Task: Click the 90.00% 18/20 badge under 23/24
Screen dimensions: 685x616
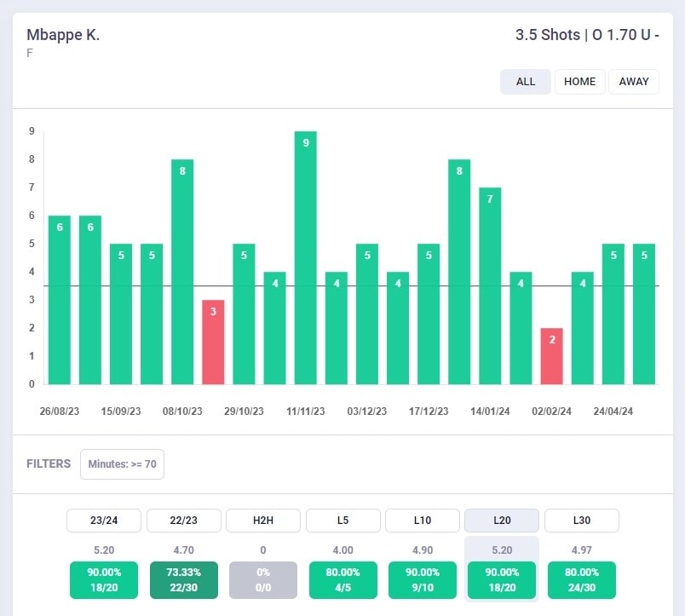Action: click(104, 579)
